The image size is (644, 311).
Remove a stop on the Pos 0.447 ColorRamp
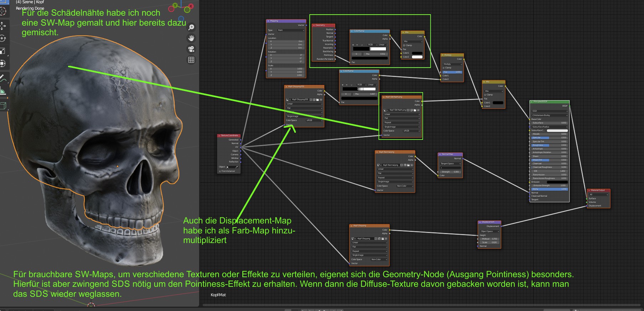[347, 85]
